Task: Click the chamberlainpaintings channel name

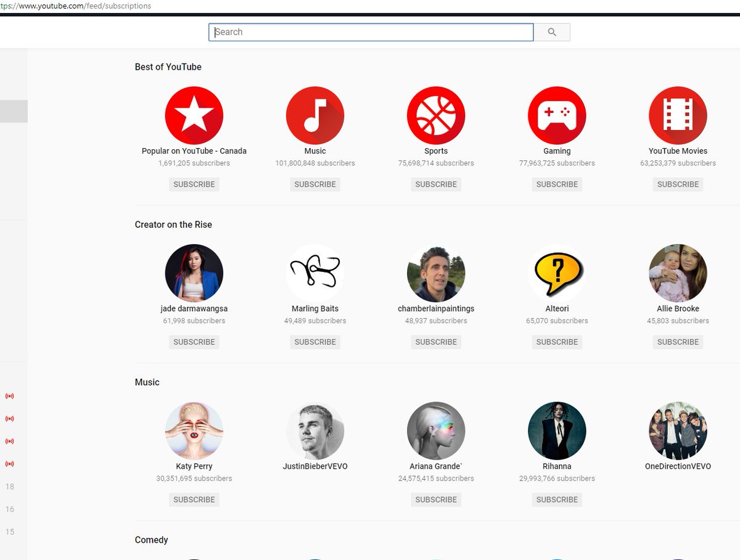Action: point(436,309)
